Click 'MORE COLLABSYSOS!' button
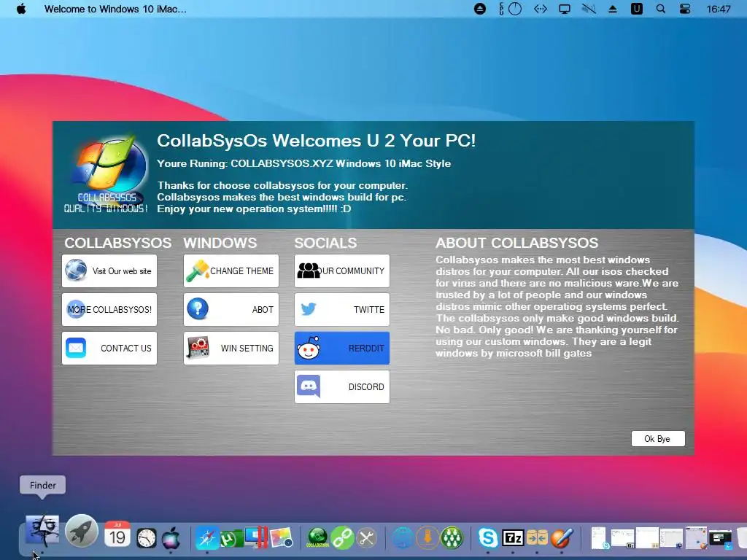 (x=109, y=309)
